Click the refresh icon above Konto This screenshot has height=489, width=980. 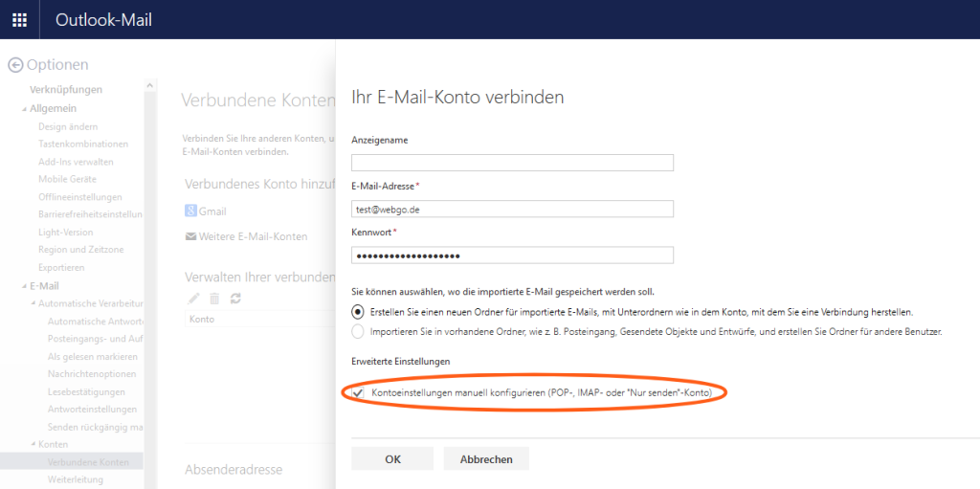(235, 299)
